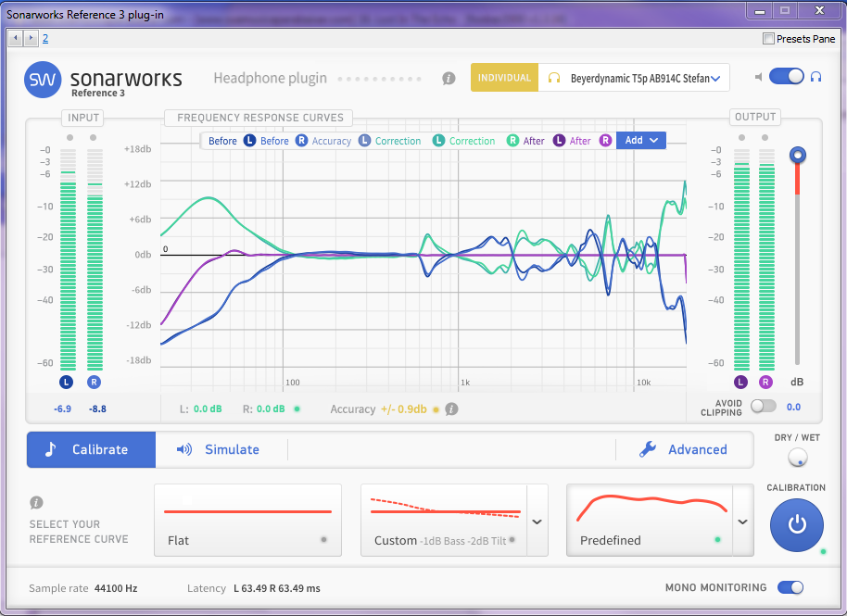The width and height of the screenshot is (847, 616).
Task: Click the R: 0.0 dB readout
Action: [x=263, y=409]
